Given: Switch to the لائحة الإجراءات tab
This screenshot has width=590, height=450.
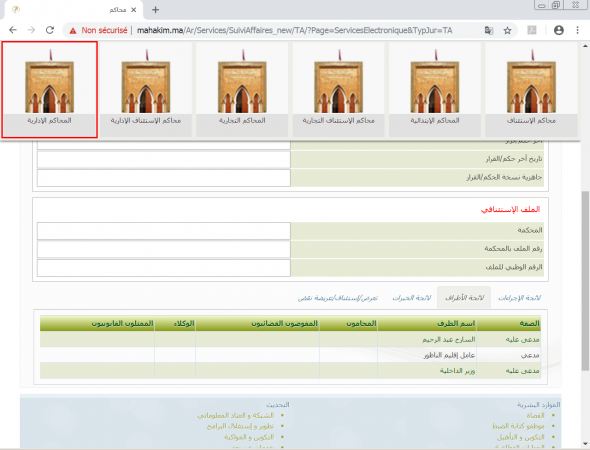Looking at the screenshot, I should [x=519, y=298].
